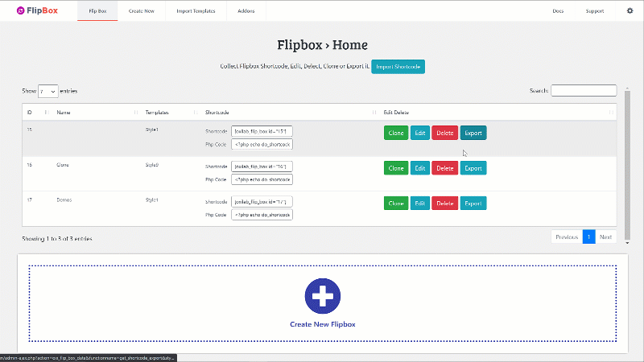Select pagination page 1
Screen dimensions: 644x362
(x=588, y=237)
